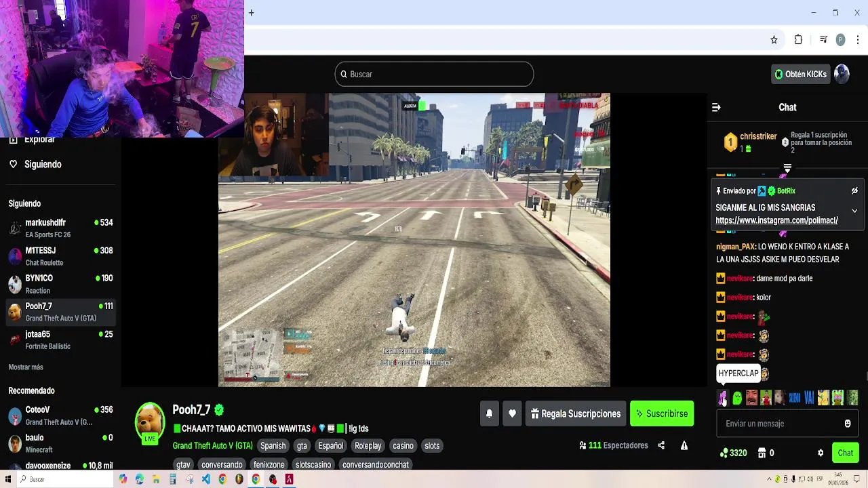Insert the blue VAI emote

809,398
